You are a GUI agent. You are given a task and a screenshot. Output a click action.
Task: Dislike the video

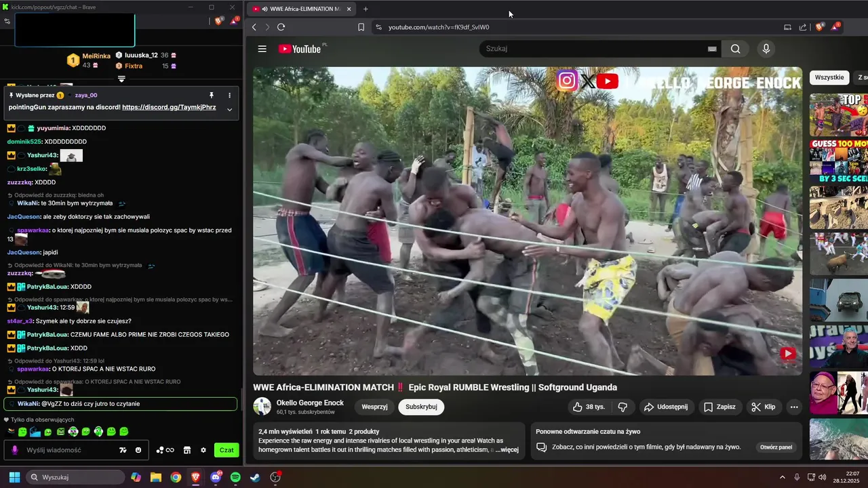coord(623,407)
